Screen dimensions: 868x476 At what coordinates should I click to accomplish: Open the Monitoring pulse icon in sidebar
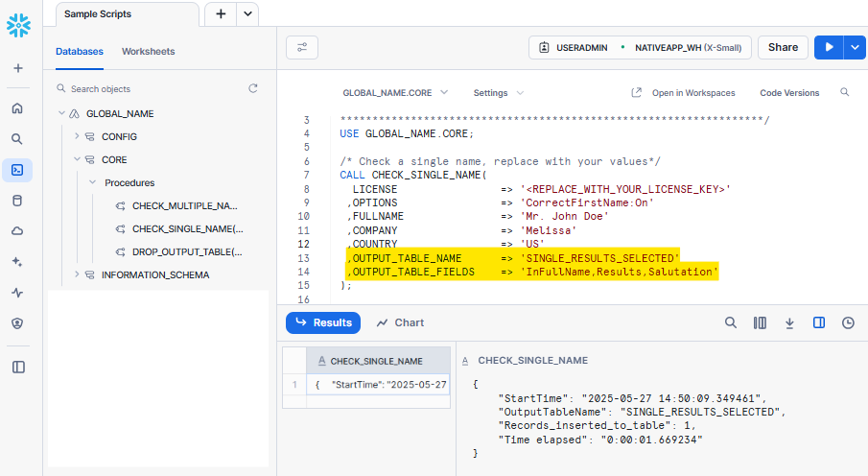tap(17, 293)
